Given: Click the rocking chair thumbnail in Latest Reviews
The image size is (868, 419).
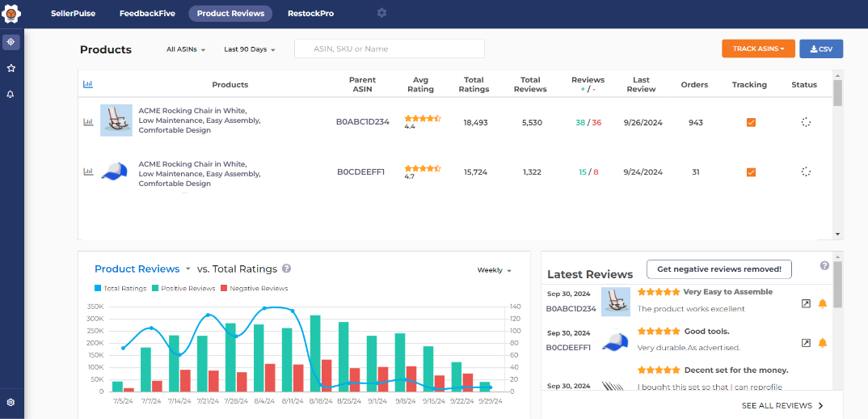Looking at the screenshot, I should click(616, 302).
